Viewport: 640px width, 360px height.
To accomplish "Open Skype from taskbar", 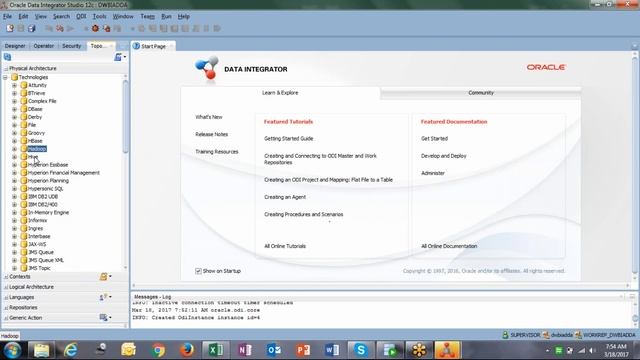I will coord(361,350).
